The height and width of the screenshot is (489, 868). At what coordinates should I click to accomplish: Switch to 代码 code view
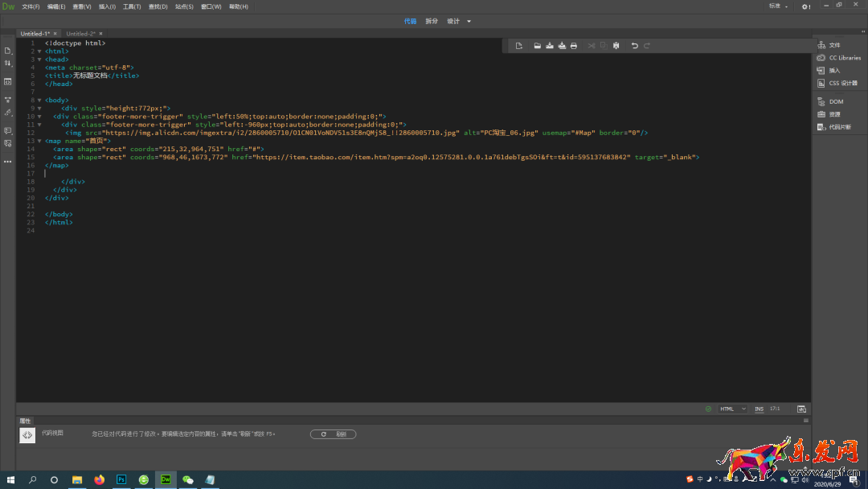410,21
